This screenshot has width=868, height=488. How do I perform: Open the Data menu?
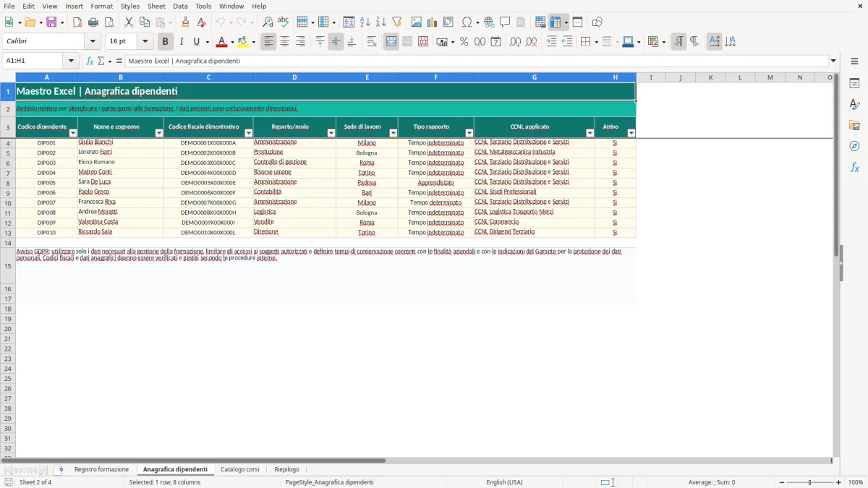[x=180, y=6]
